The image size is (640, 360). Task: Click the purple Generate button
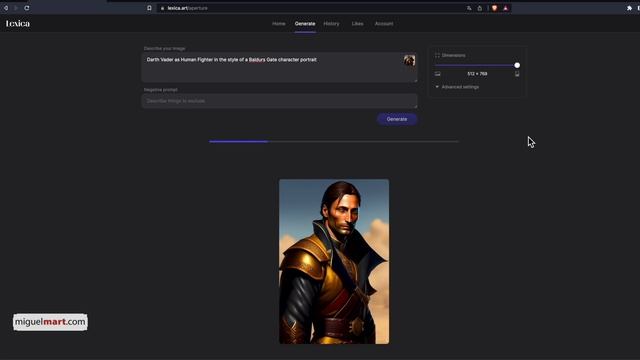coord(397,119)
